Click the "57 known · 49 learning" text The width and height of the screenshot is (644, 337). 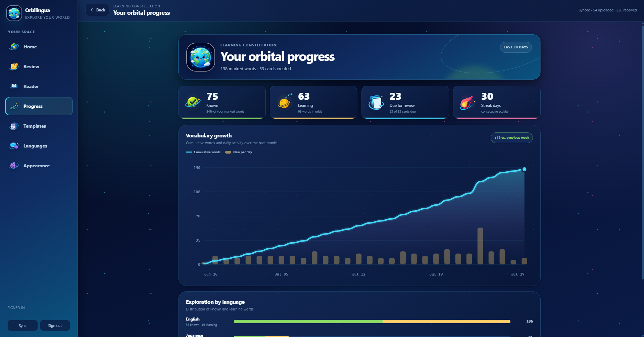tap(201, 325)
